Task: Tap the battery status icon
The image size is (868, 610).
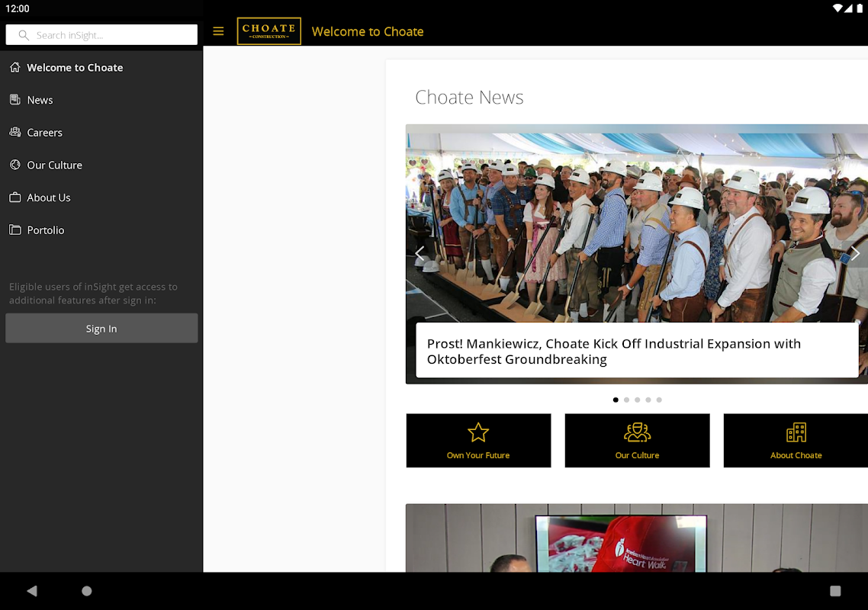Action: tap(860, 8)
